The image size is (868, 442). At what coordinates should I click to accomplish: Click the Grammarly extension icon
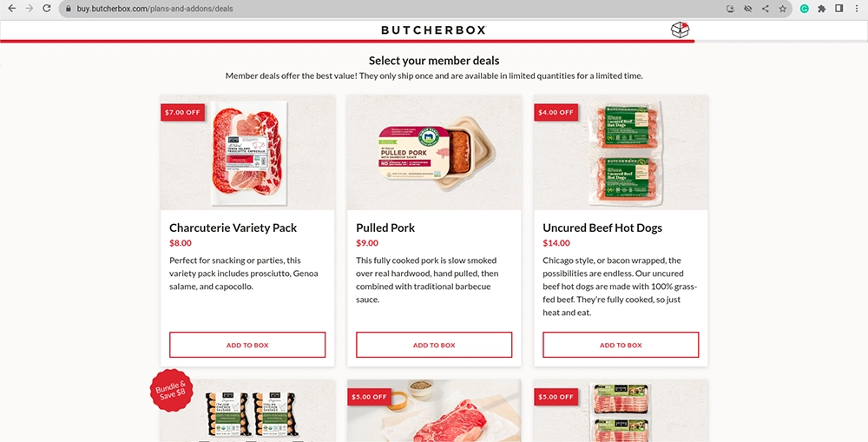click(x=805, y=9)
